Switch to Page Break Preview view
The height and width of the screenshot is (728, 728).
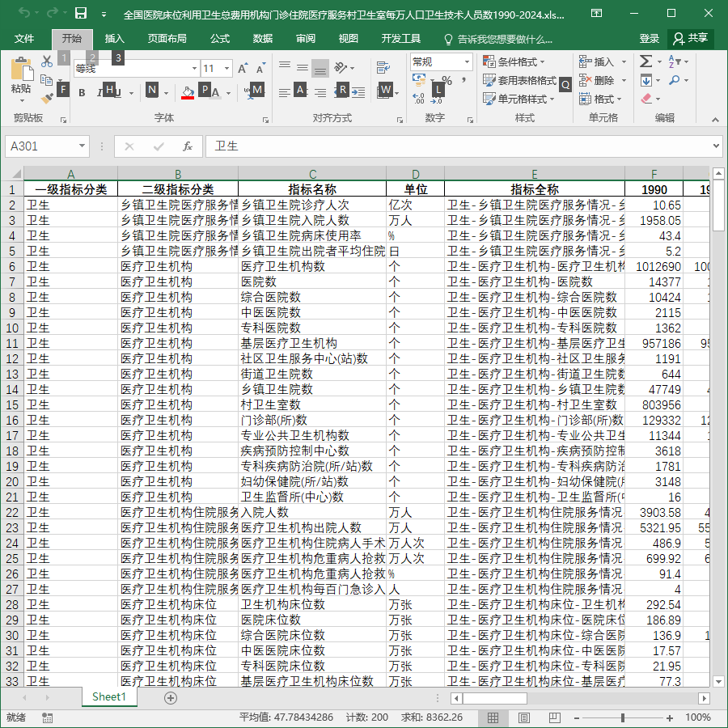pyautogui.click(x=554, y=717)
